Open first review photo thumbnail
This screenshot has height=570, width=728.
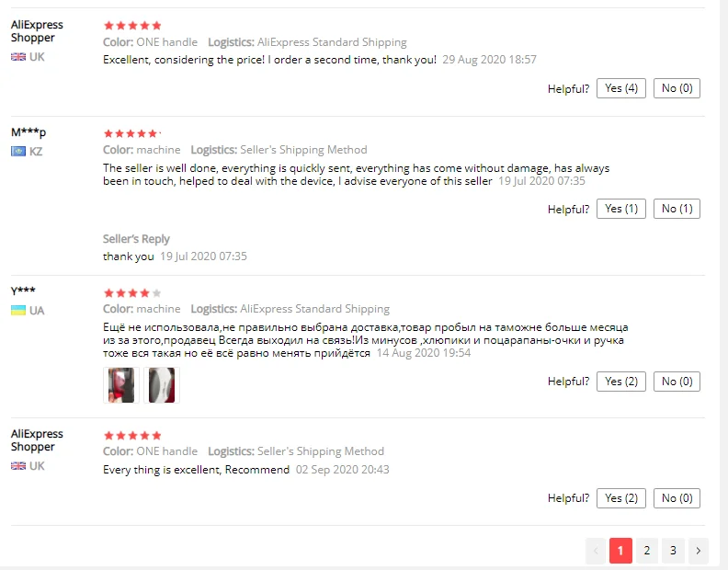point(121,385)
